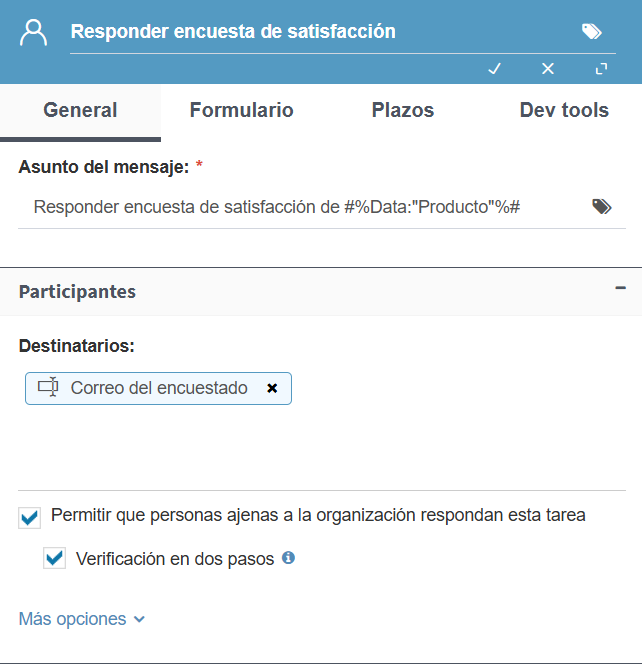The width and height of the screenshot is (642, 664).
Task: Click the field icon in Correo del encuestado chip
Action: 48,387
